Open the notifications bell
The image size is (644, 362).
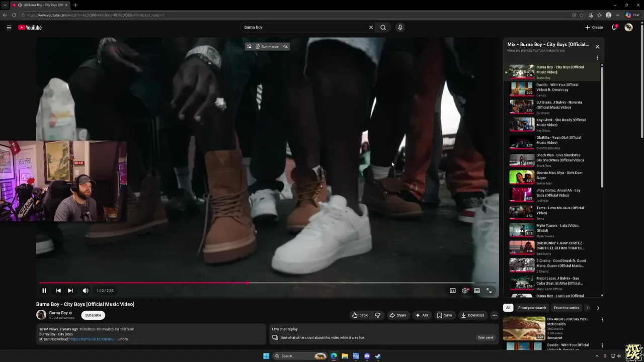coord(614,27)
